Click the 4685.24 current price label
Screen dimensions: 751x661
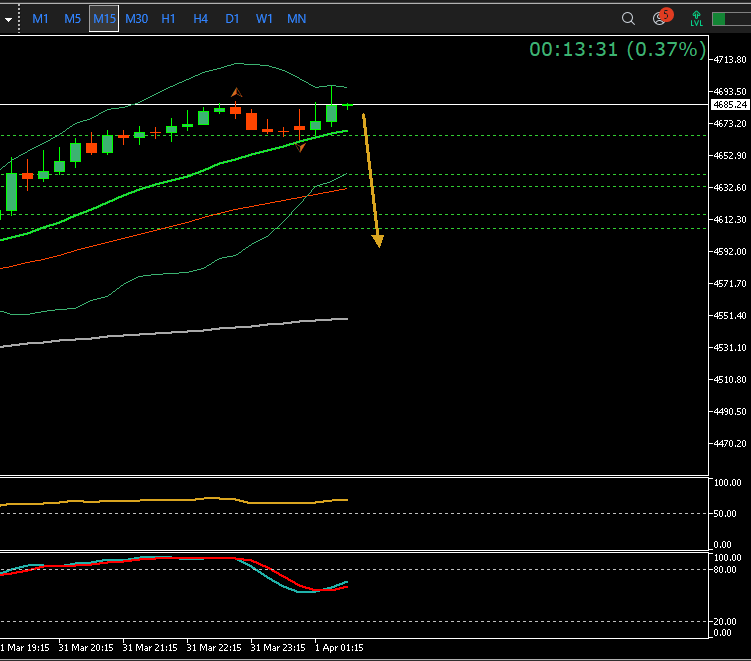729,104
